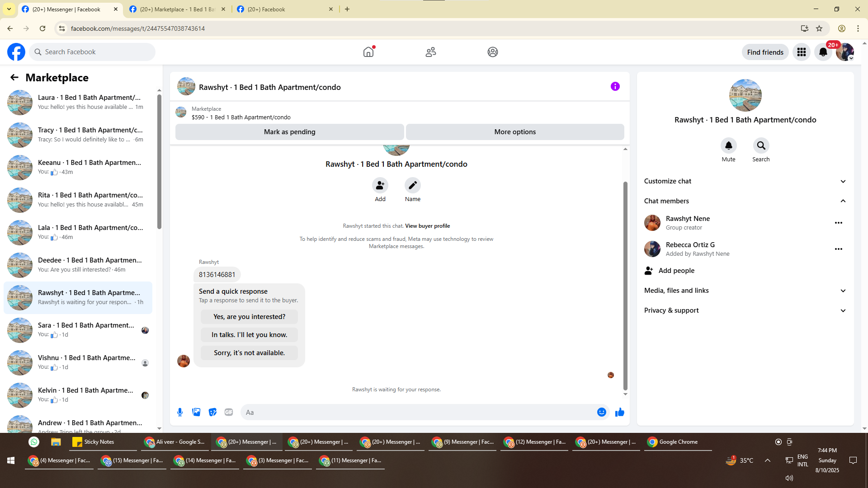Search in conversation with the magnifier icon
This screenshot has height=488, width=868.
(x=761, y=145)
